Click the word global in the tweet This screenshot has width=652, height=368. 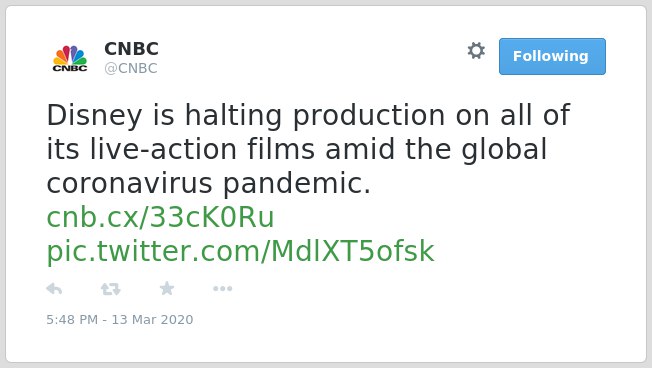click(x=504, y=151)
